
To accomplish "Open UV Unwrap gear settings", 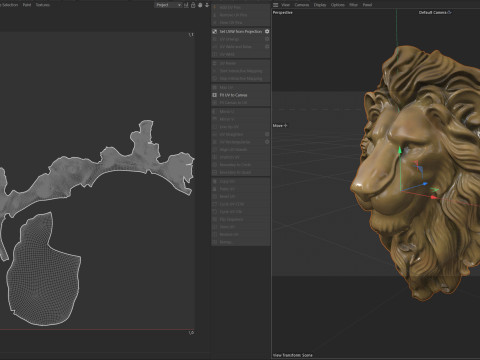I will tap(267, 39).
